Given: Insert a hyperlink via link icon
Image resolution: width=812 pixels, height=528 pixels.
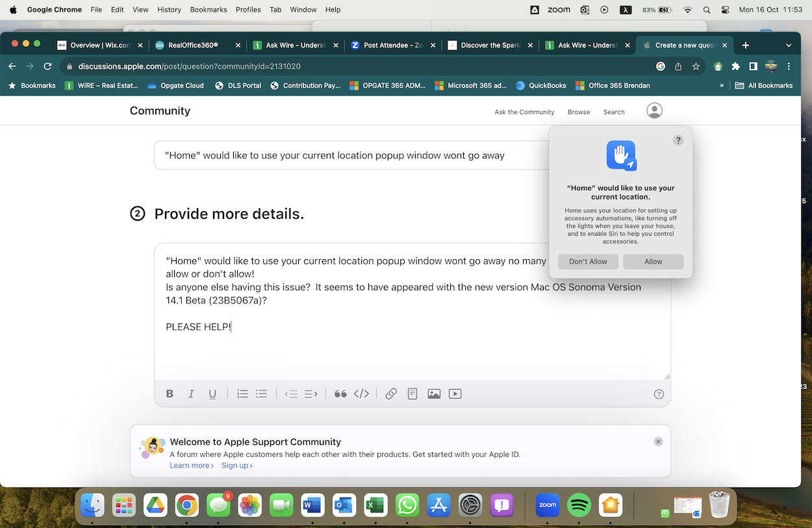Looking at the screenshot, I should [391, 394].
